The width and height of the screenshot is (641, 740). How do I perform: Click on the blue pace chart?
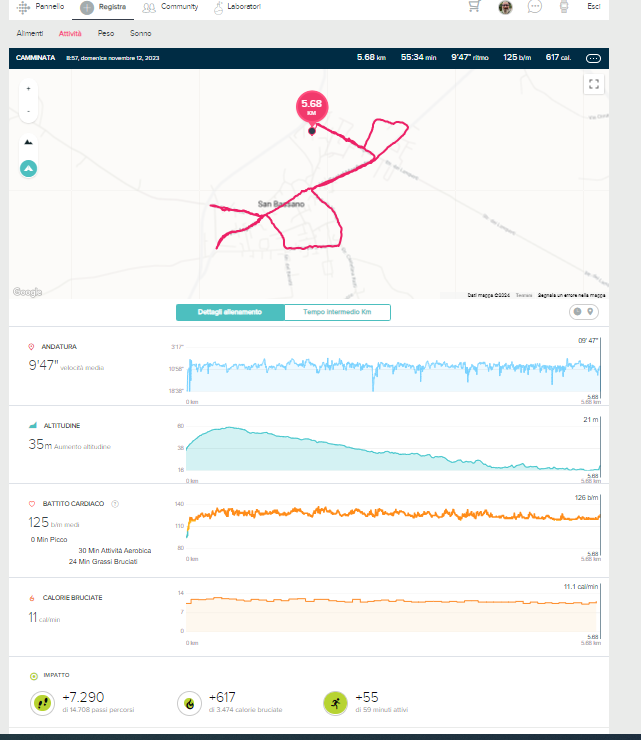coord(394,370)
